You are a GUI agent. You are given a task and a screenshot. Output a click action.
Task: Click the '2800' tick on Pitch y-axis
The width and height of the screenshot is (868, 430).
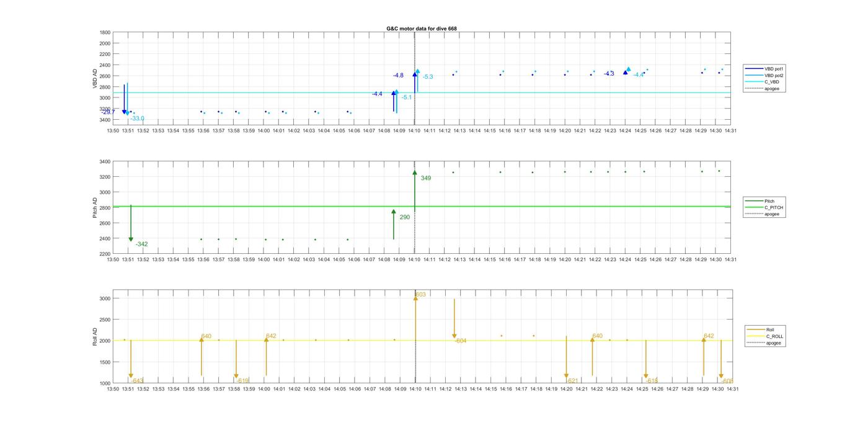(105, 208)
